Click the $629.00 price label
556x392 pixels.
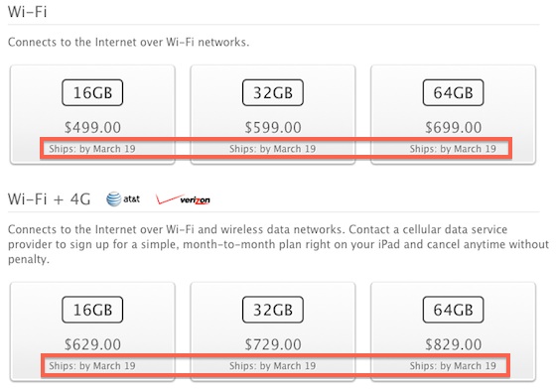click(92, 344)
